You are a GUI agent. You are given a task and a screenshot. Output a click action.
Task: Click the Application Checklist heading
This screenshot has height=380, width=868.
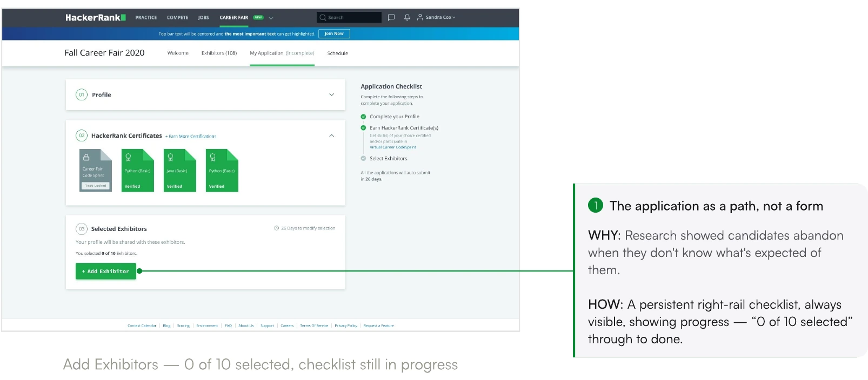click(391, 86)
